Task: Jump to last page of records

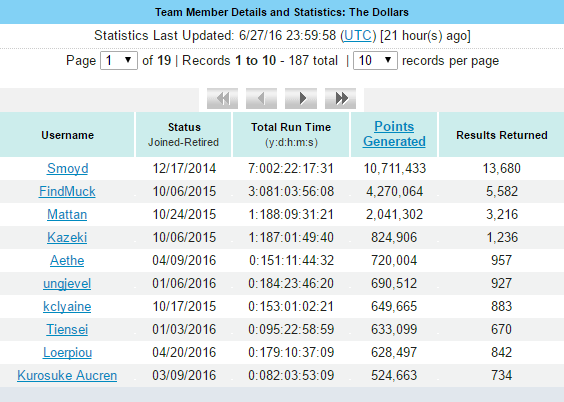Action: (340, 98)
